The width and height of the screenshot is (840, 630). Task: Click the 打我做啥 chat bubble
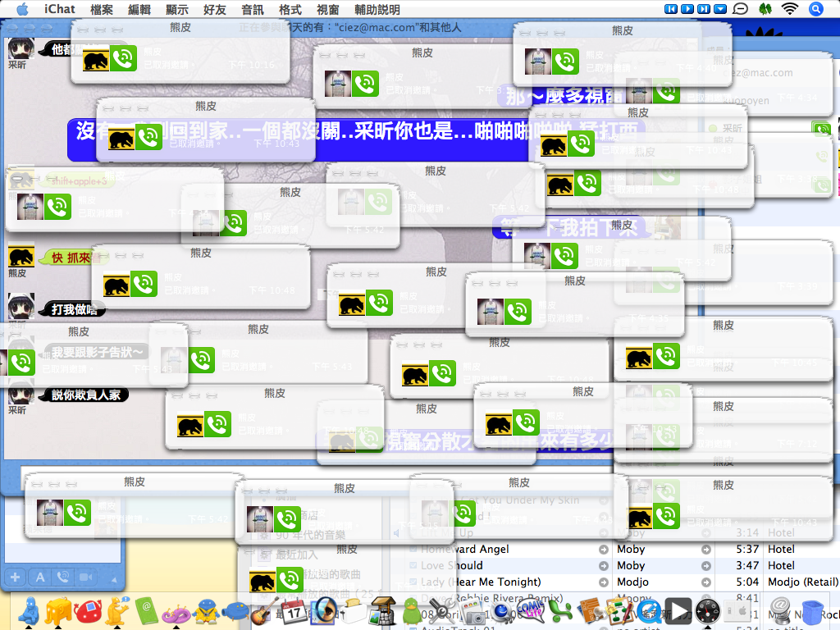pos(74,309)
